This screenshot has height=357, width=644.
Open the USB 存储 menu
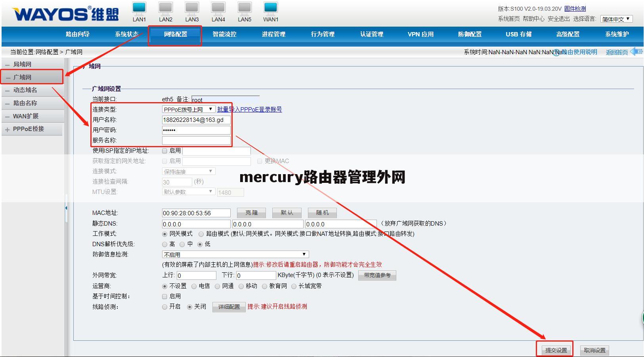(519, 34)
